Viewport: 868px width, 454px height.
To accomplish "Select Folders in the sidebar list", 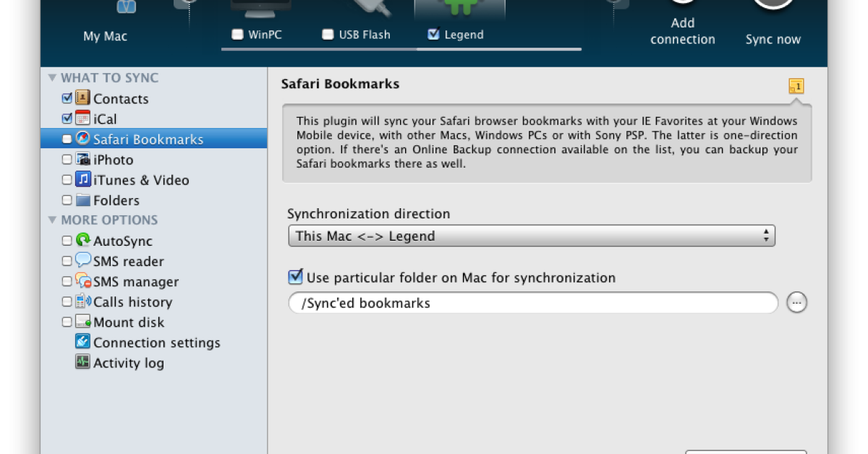I will pyautogui.click(x=116, y=200).
